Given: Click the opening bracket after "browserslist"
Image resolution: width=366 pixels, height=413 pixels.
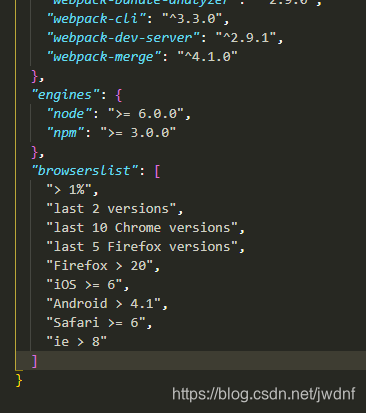Looking at the screenshot, I should click(157, 171).
